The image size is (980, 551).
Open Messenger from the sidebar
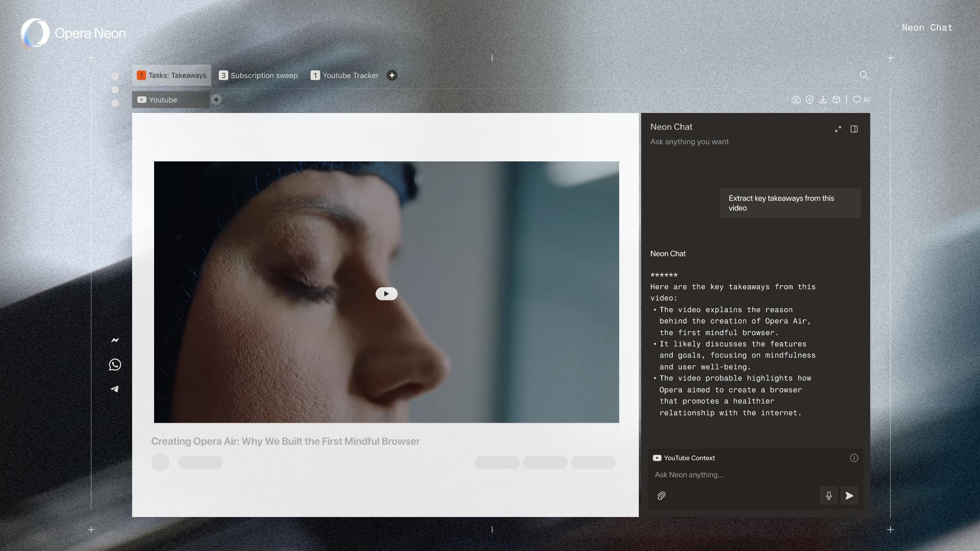tap(115, 340)
